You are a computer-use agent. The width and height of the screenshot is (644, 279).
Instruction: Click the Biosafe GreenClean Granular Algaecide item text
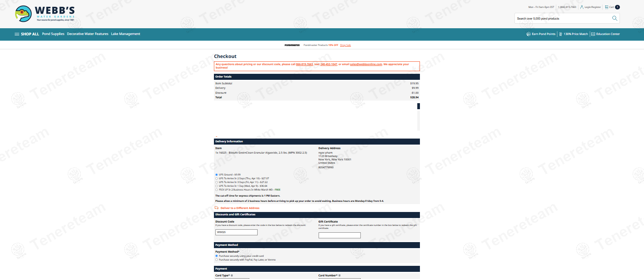261,153
